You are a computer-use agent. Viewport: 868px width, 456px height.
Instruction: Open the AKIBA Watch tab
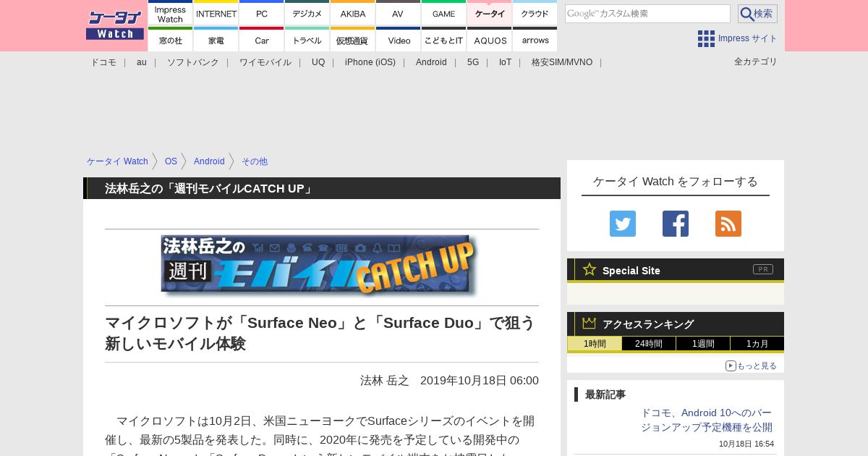[x=353, y=13]
